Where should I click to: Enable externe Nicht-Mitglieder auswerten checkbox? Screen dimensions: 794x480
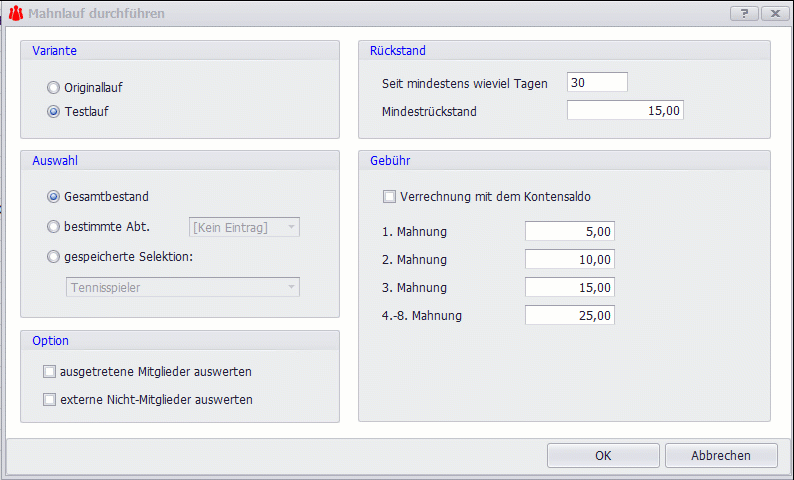point(50,400)
